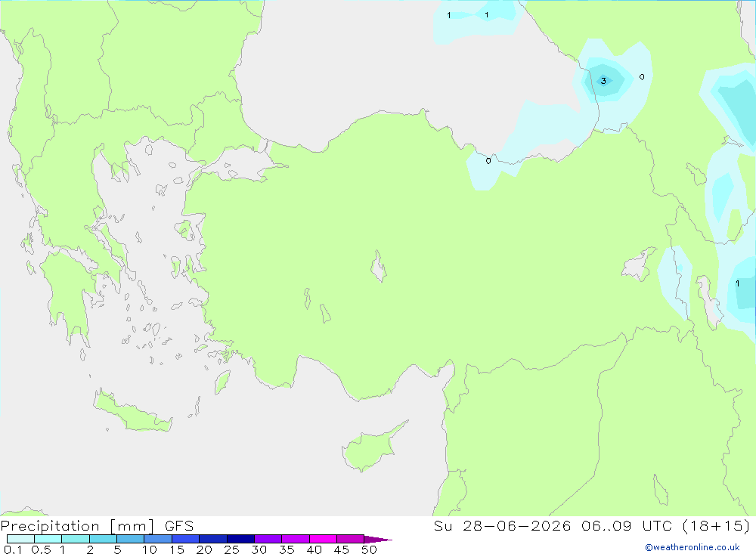This screenshot has width=756, height=554.
Task: Select the 35–40 mm purple legend swatch
Action: pos(296,539)
